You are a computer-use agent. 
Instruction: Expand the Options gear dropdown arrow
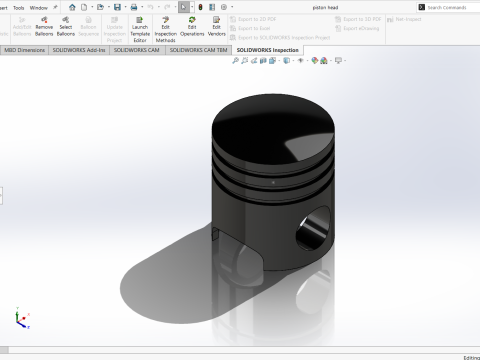tap(232, 7)
